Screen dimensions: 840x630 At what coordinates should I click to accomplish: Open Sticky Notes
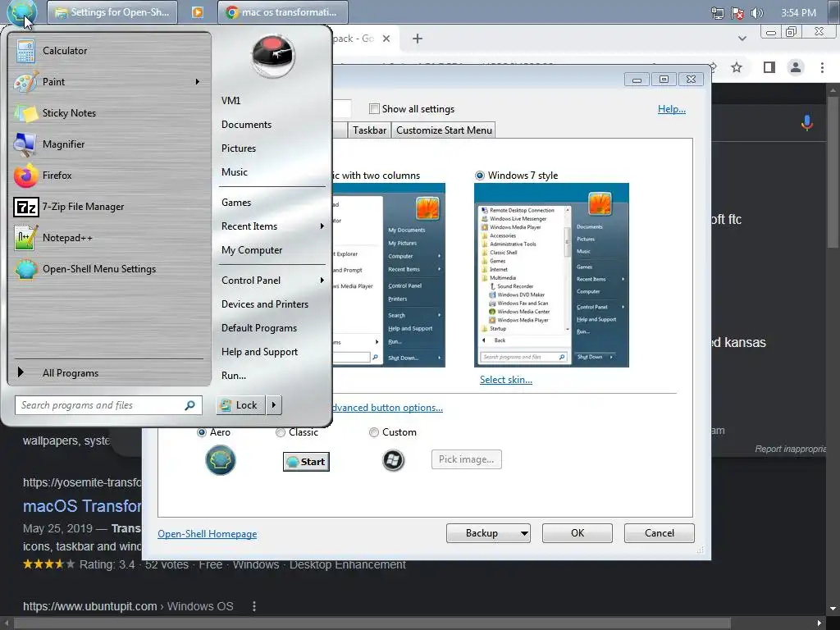109,113
